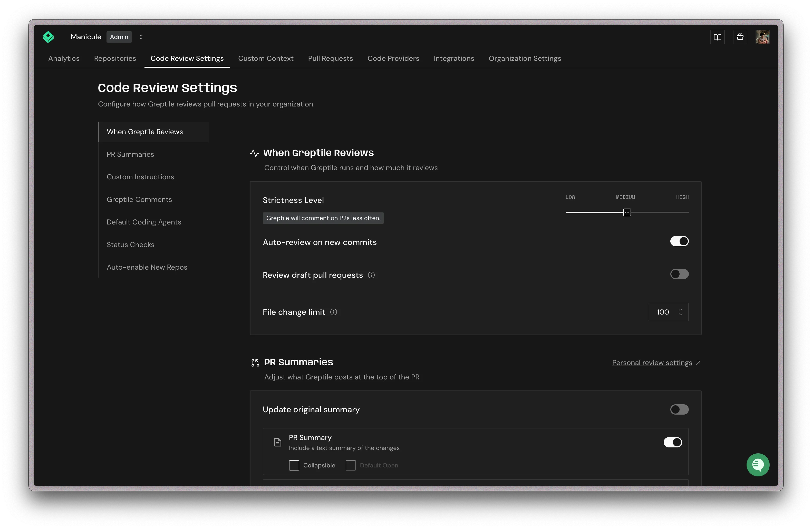Set strictness slider to HIGH label

682,197
